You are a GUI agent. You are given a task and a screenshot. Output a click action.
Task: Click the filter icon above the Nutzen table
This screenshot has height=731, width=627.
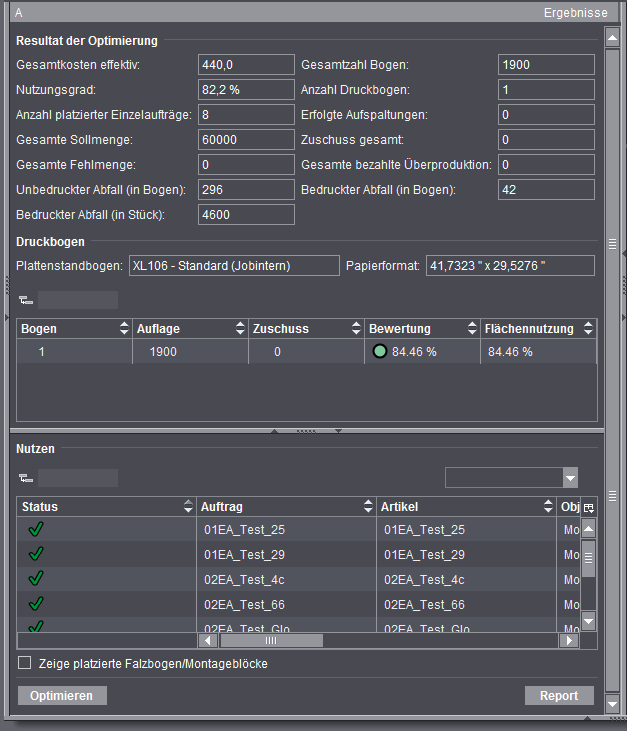pyautogui.click(x=26, y=478)
